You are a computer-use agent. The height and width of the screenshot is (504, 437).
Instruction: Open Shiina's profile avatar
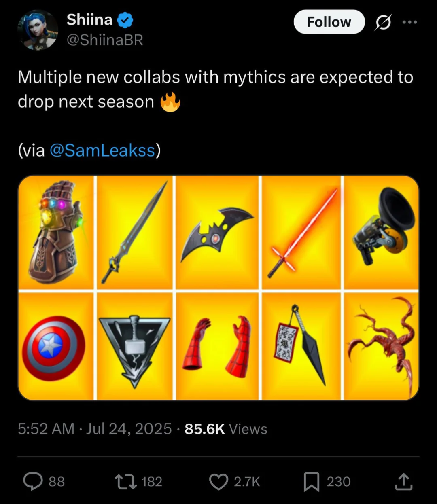click(x=38, y=30)
